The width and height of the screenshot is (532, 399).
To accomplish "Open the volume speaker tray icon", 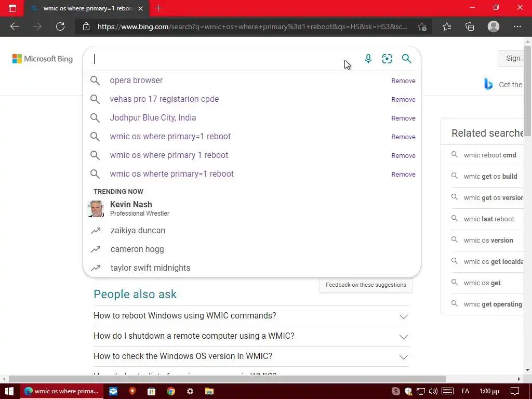I will point(433,391).
